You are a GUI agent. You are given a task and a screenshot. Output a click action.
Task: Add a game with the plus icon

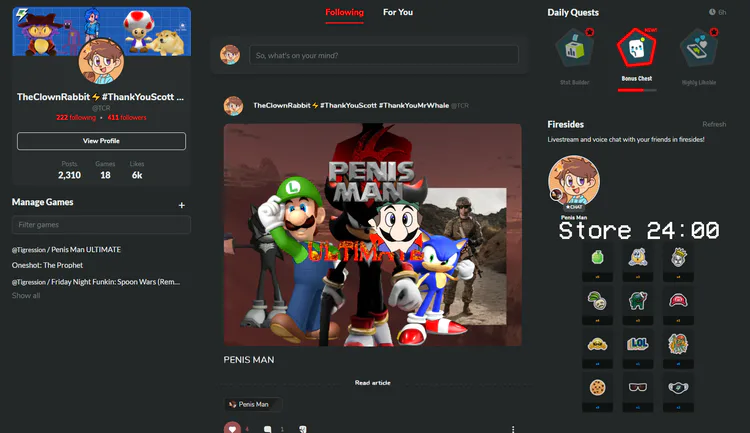182,205
